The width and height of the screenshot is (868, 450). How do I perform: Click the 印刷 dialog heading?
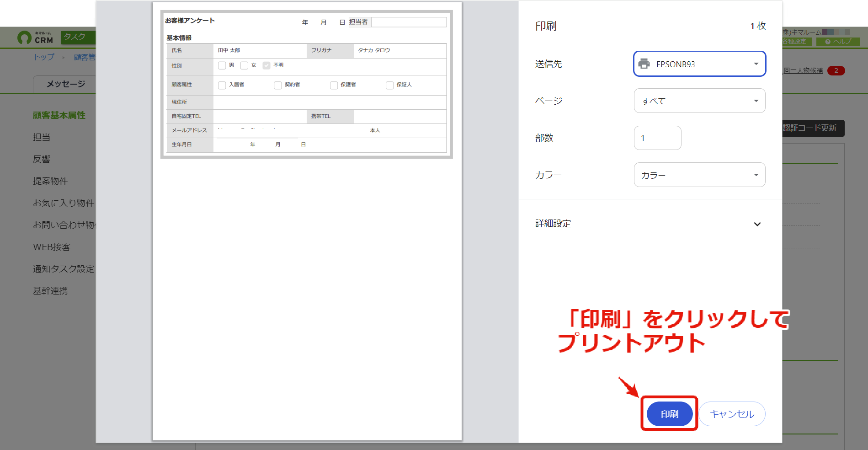(x=546, y=26)
